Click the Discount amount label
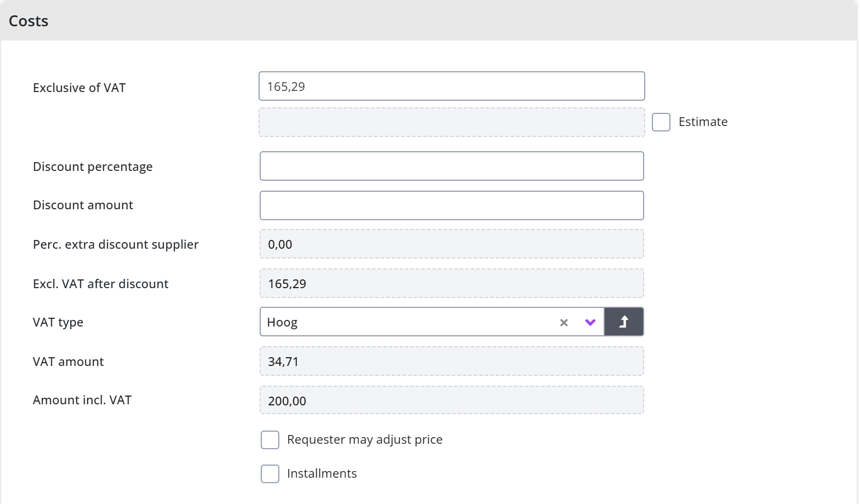The width and height of the screenshot is (860, 504). (83, 205)
